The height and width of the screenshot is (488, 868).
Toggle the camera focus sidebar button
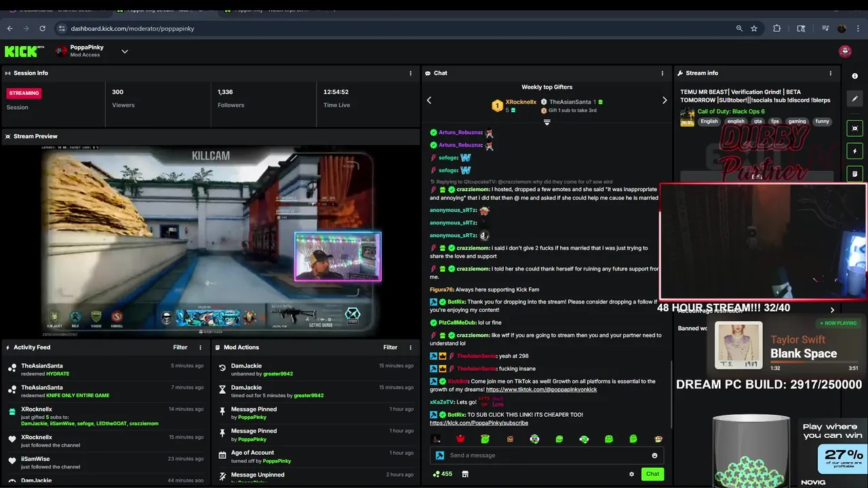855,128
